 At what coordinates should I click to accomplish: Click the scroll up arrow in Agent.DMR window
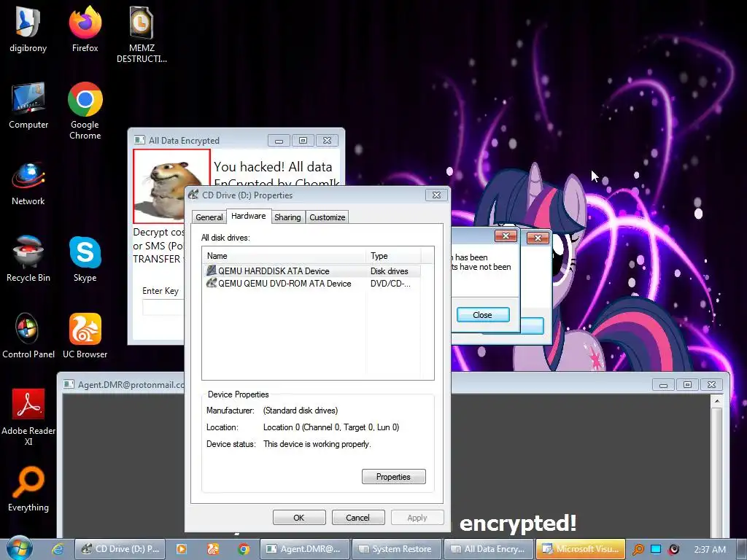click(717, 401)
